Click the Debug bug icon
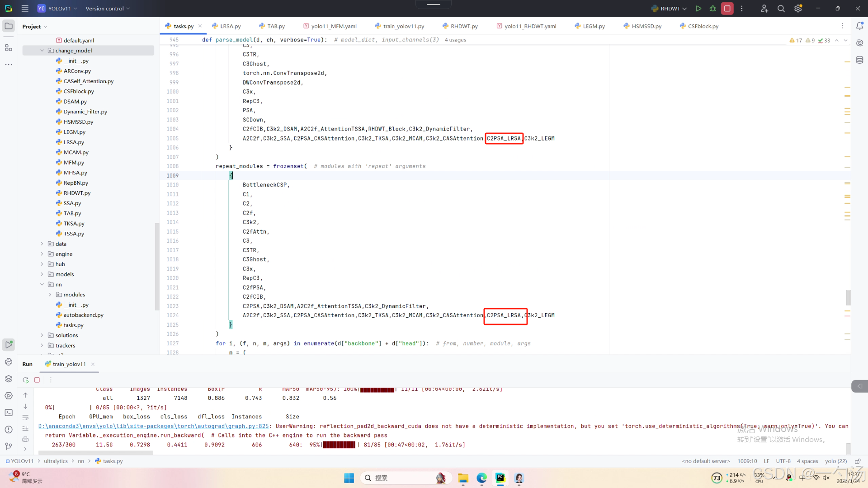 pos(713,9)
